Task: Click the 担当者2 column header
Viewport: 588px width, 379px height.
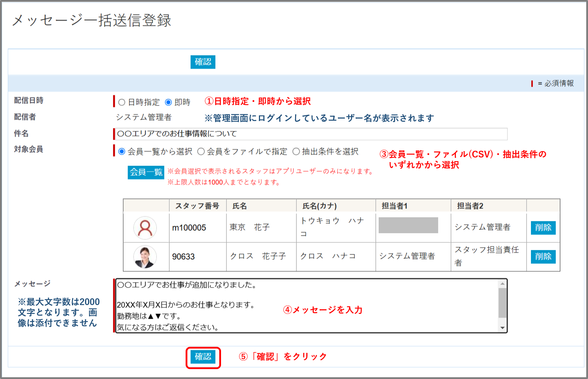Action: tap(488, 206)
